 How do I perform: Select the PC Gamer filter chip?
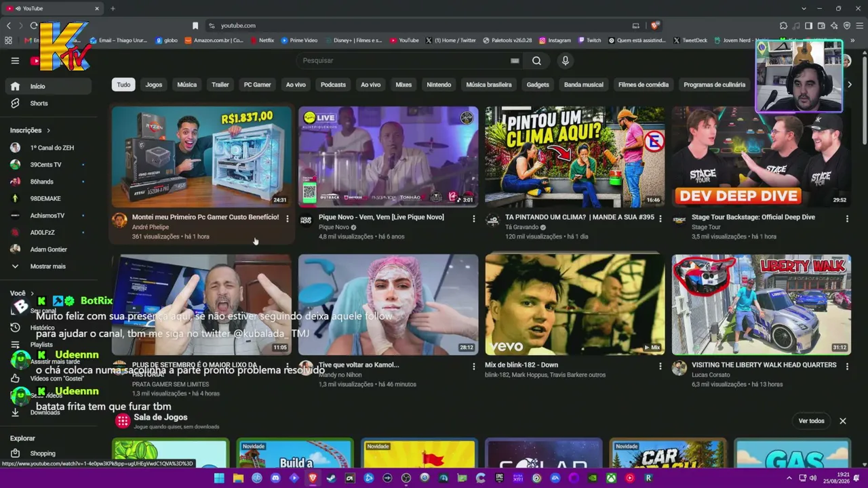coord(258,85)
